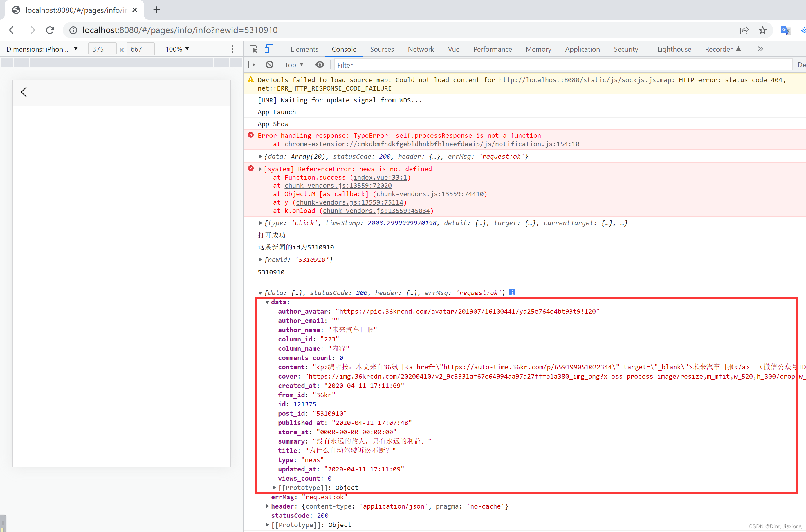The width and height of the screenshot is (806, 532).
Task: Open the 100% zoom dropdown
Action: coord(177,49)
